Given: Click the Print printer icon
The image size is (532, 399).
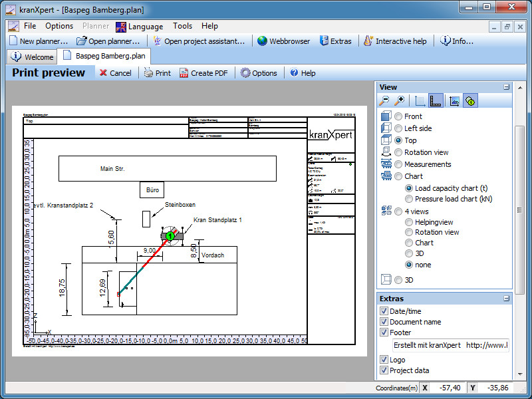Looking at the screenshot, I should coord(150,73).
